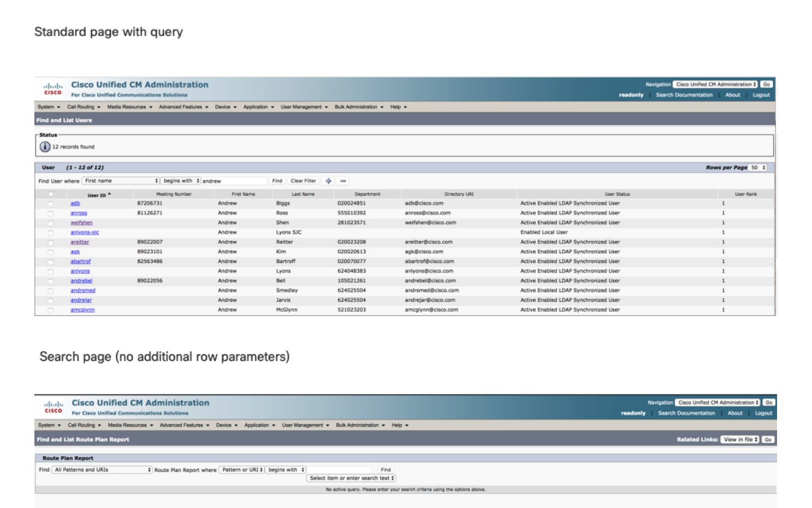Click meeting number 87206731
The image size is (812, 508).
coord(149,203)
